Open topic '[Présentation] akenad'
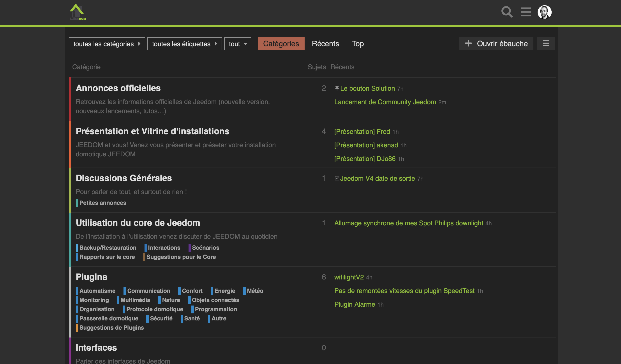The image size is (621, 364). 366,145
